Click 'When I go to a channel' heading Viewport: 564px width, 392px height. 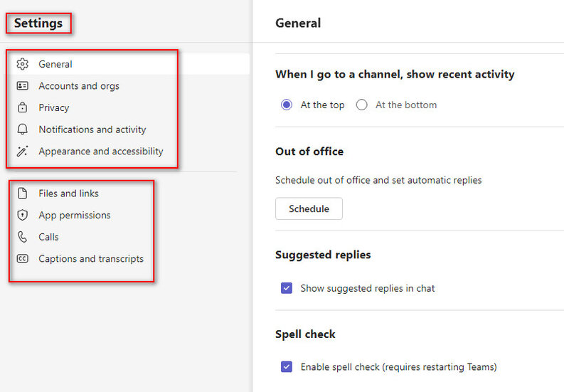pos(395,74)
